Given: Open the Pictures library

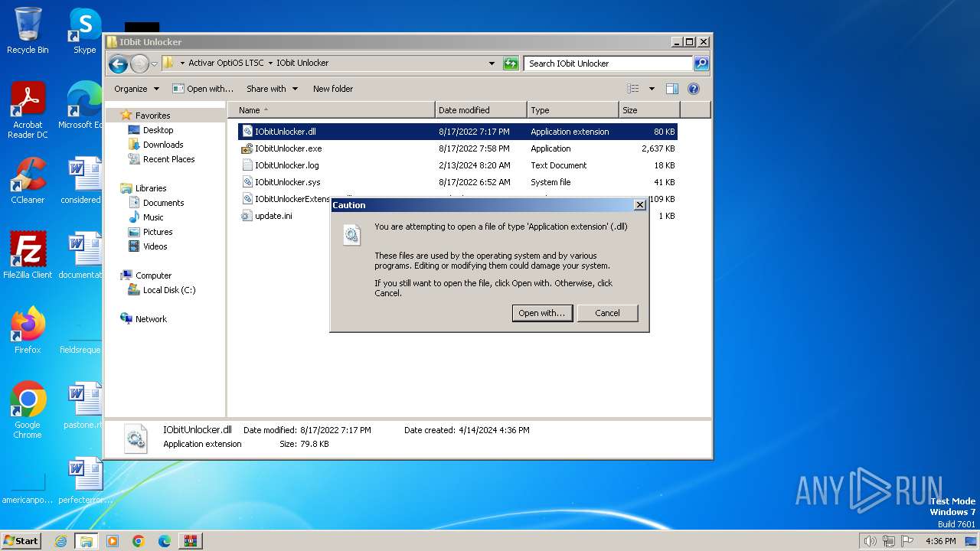Looking at the screenshot, I should point(158,232).
